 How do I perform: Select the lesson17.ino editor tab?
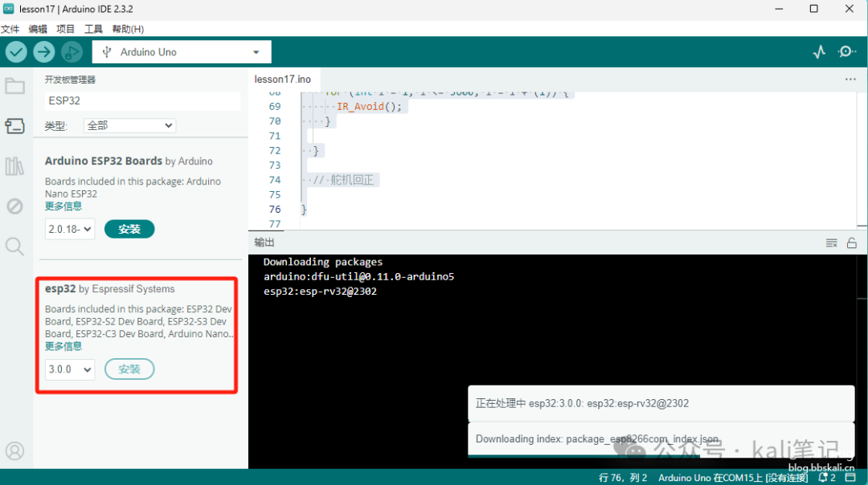(283, 79)
